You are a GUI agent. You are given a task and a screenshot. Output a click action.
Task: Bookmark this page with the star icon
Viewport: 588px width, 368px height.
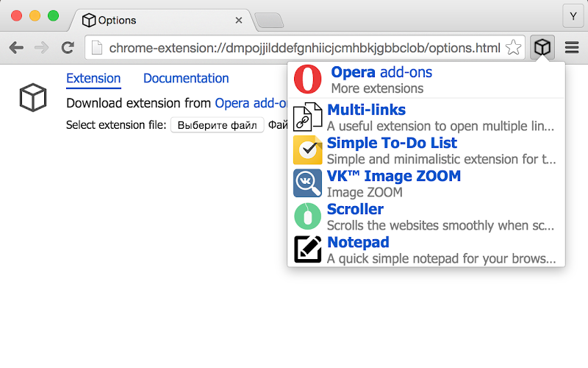pyautogui.click(x=513, y=48)
